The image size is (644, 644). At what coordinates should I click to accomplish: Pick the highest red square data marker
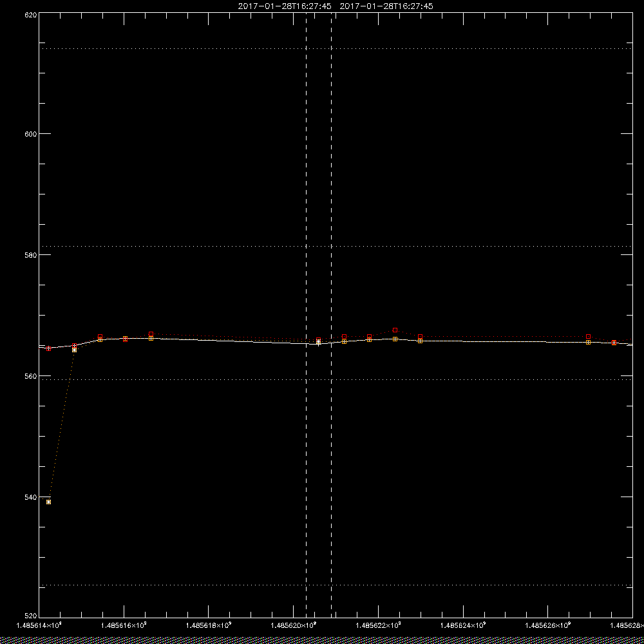tap(395, 330)
